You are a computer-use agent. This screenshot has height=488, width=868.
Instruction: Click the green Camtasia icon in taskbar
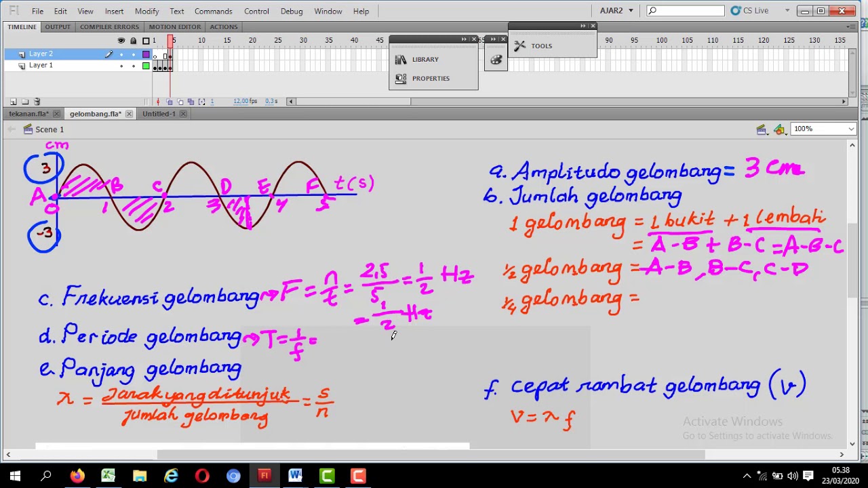pos(327,476)
